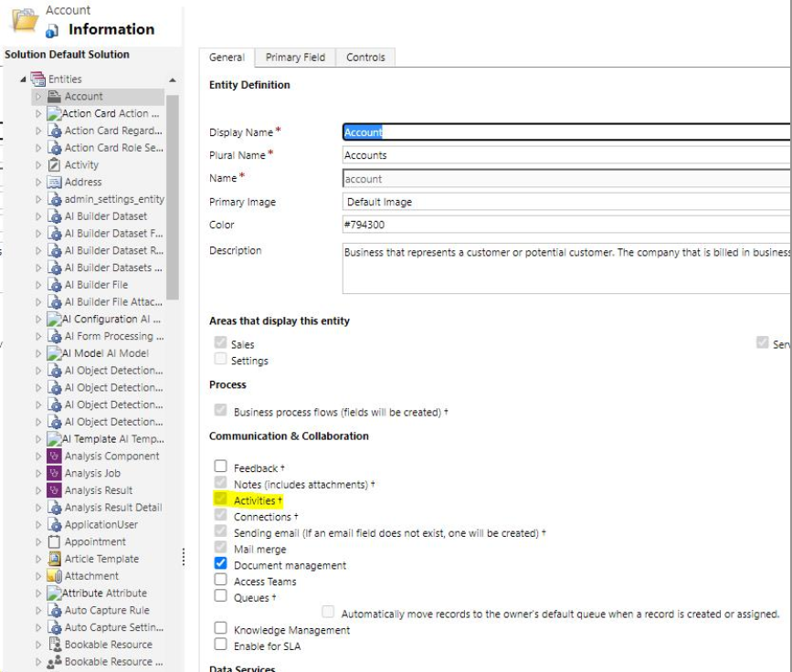This screenshot has width=792, height=672.
Task: Click the admin_settings_entity icon
Action: coord(54,199)
